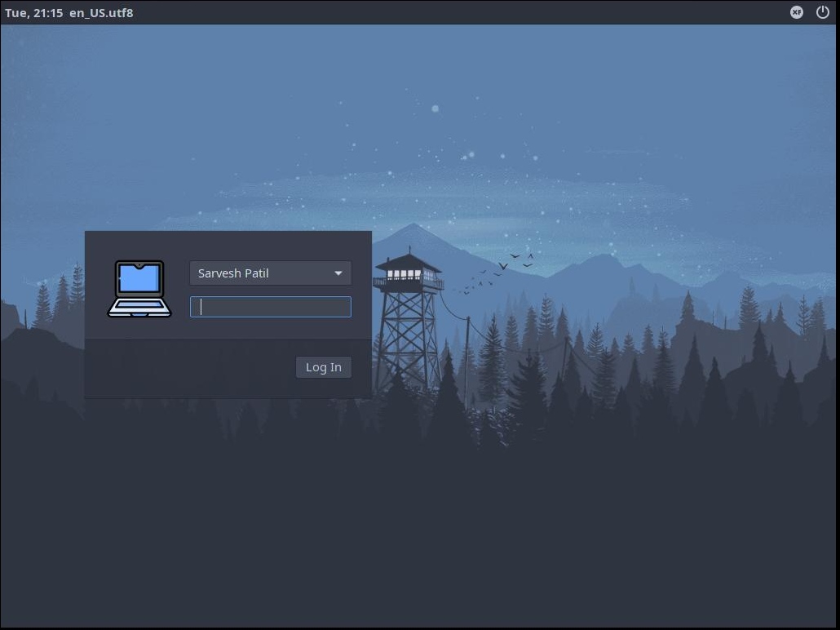The height and width of the screenshot is (630, 840).
Task: Click the Tue, 21:15 clock
Action: (x=33, y=12)
